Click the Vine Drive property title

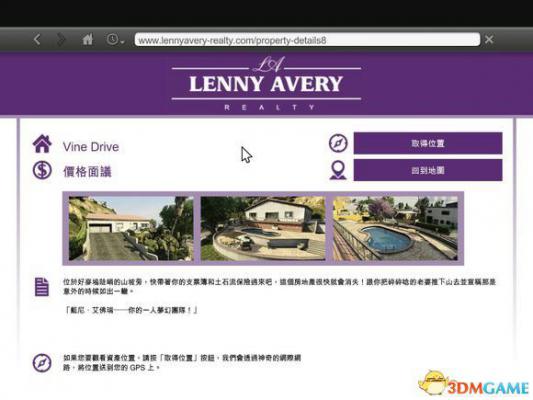click(91, 147)
